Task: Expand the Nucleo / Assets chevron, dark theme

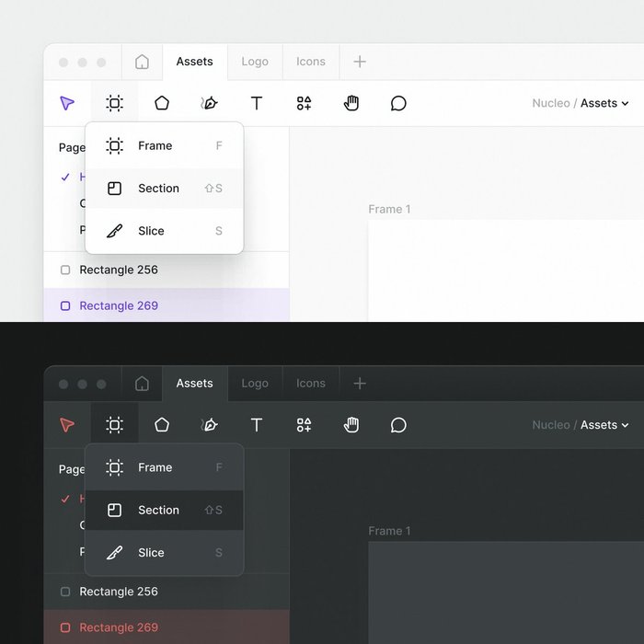Action: pyautogui.click(x=625, y=425)
